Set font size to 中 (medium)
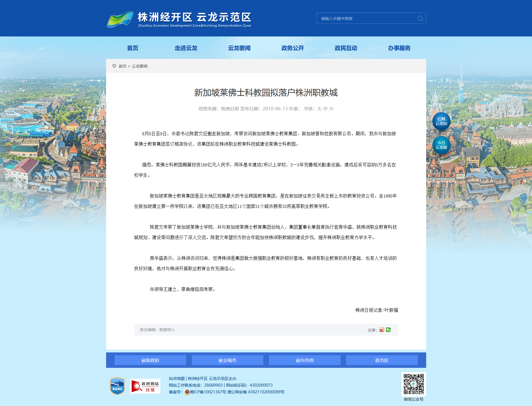532x406 pixels. coord(325,109)
